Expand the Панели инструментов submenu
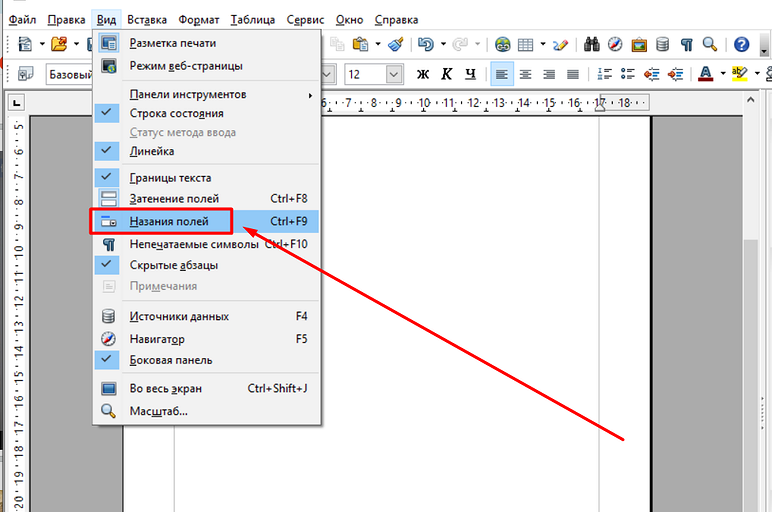Image resolution: width=772 pixels, height=512 pixels. click(188, 94)
